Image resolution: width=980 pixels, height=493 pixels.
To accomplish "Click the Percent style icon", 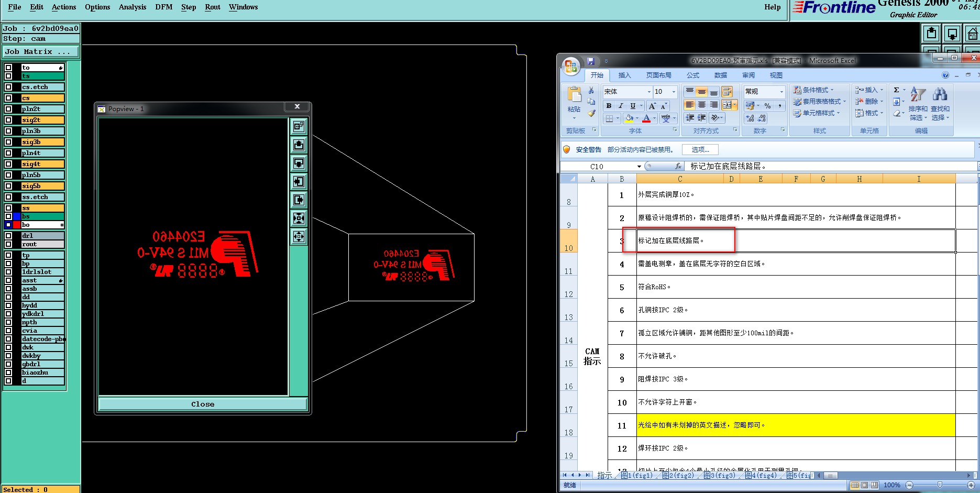I will (767, 106).
